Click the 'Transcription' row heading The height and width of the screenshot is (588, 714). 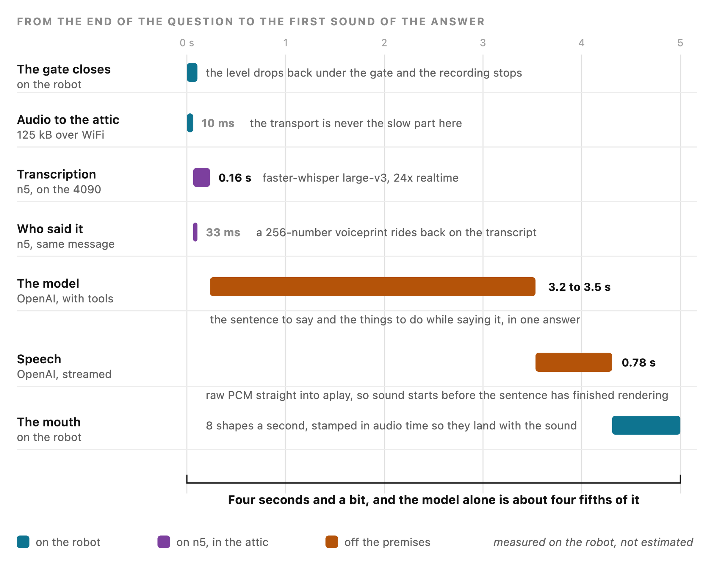[x=57, y=174]
